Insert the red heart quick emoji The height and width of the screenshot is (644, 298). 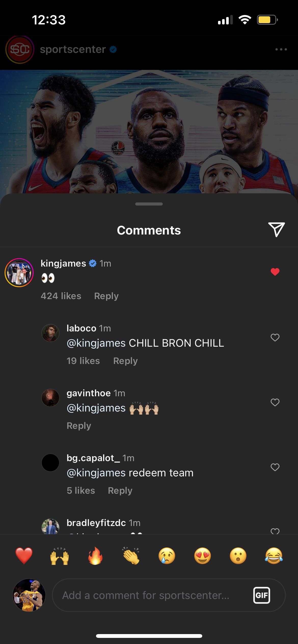tap(24, 556)
